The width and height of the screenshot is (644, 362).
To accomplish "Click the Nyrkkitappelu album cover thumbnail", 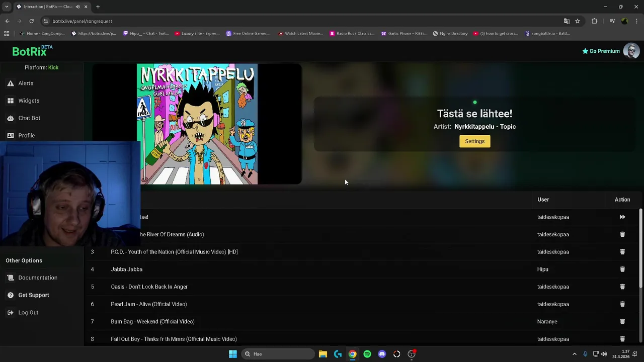I will [197, 124].
